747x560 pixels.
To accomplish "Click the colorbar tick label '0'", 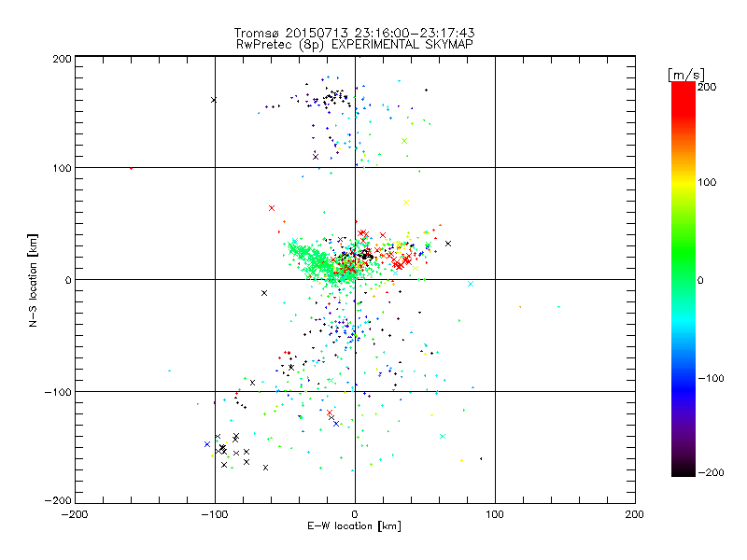I will [700, 280].
